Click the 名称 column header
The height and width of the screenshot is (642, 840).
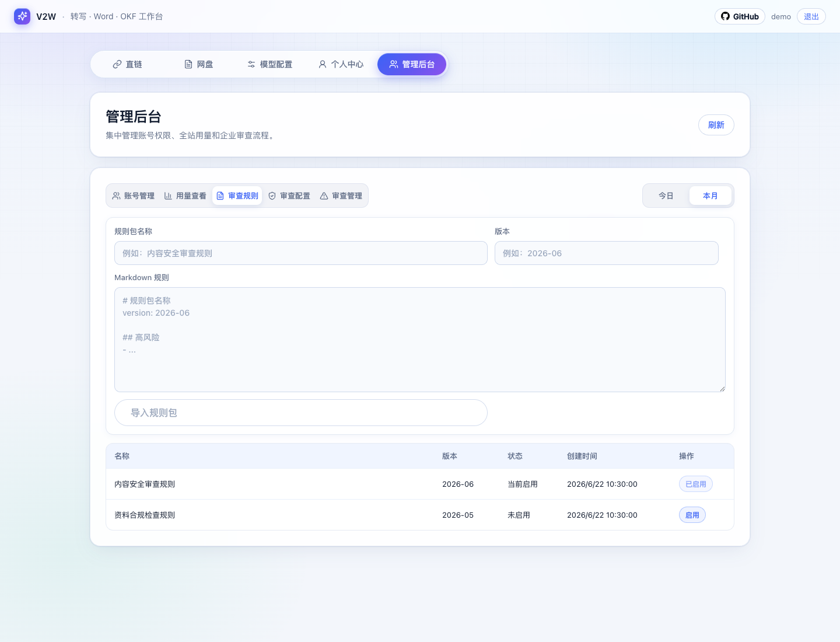coord(122,456)
